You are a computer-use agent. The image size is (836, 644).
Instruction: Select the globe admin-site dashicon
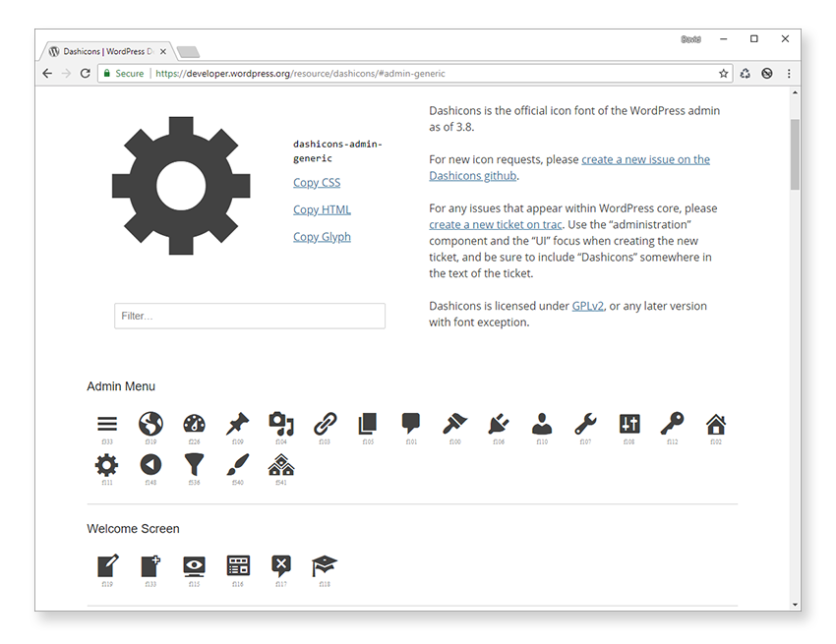coord(150,424)
